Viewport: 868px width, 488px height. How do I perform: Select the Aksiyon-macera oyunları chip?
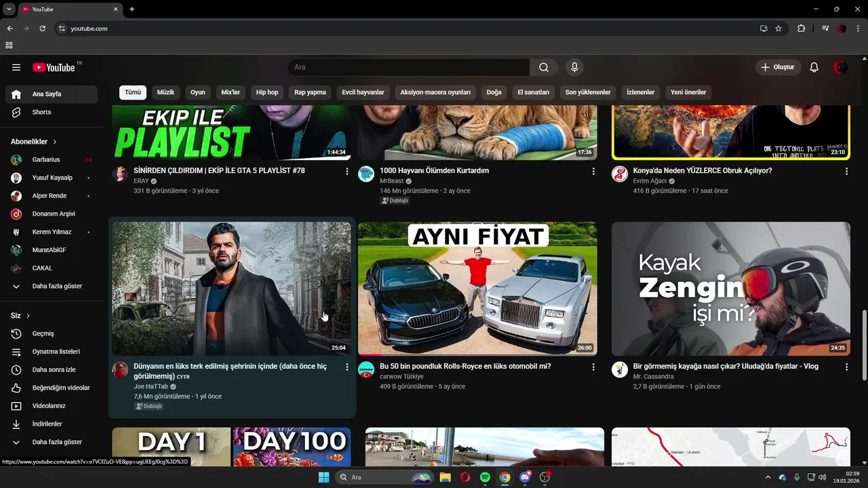coord(435,92)
